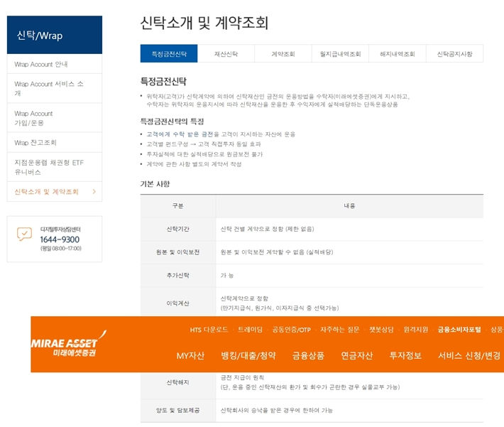Open the 금융소비자포털 link
The width and height of the screenshot is (504, 427).
[459, 330]
